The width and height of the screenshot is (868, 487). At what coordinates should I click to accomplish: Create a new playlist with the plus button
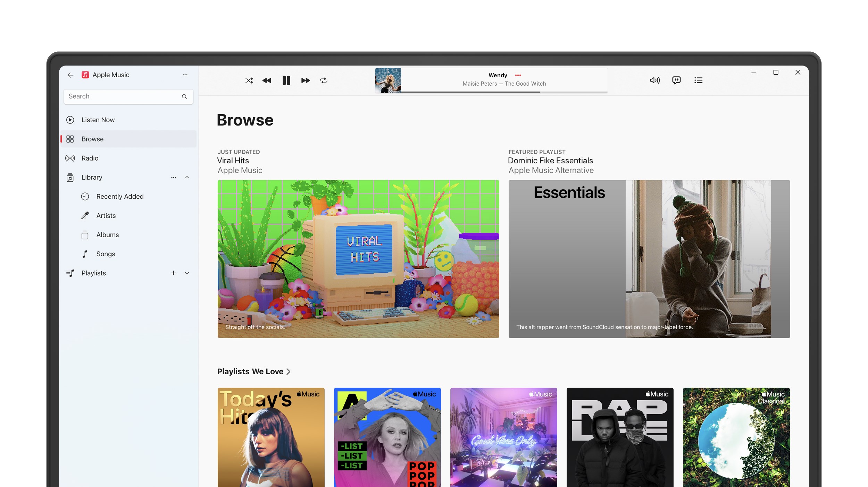[x=173, y=273]
